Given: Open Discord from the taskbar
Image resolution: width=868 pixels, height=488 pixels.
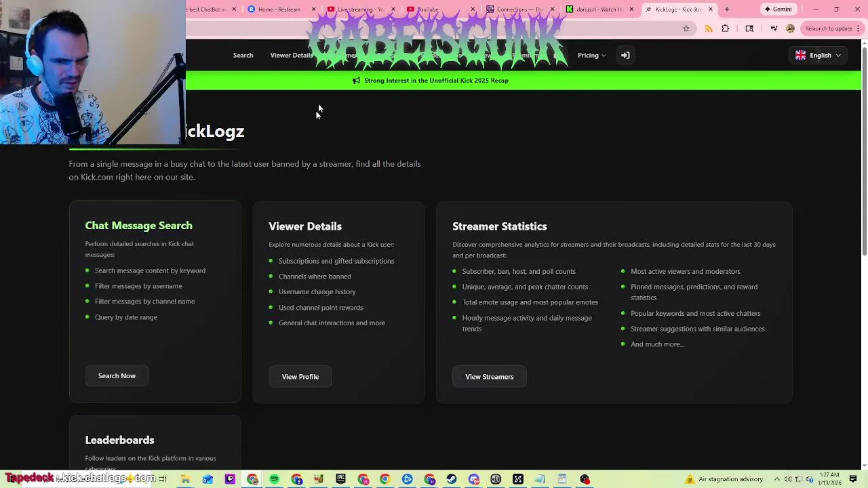Looking at the screenshot, I should pyautogui.click(x=474, y=479).
